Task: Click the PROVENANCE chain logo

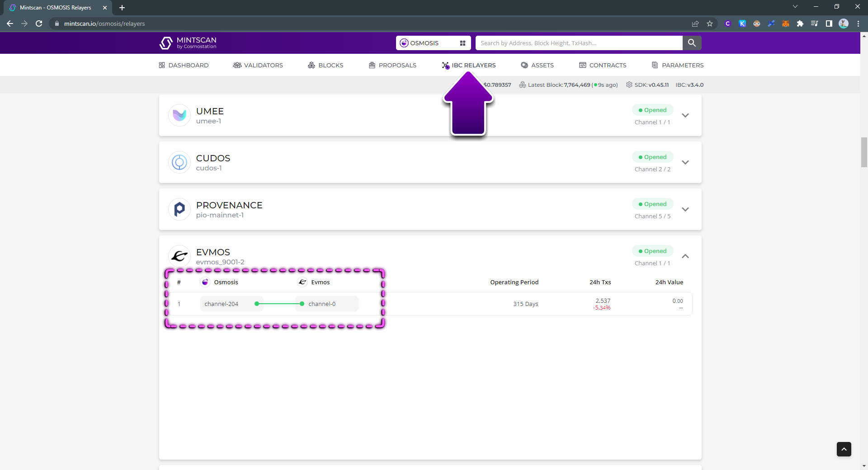Action: (179, 209)
